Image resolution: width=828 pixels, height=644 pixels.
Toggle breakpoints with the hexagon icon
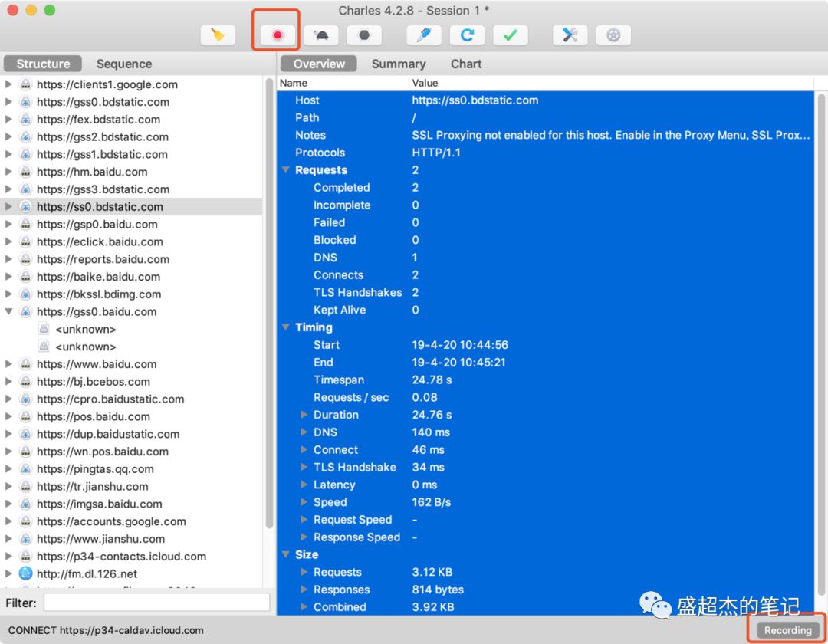click(364, 35)
